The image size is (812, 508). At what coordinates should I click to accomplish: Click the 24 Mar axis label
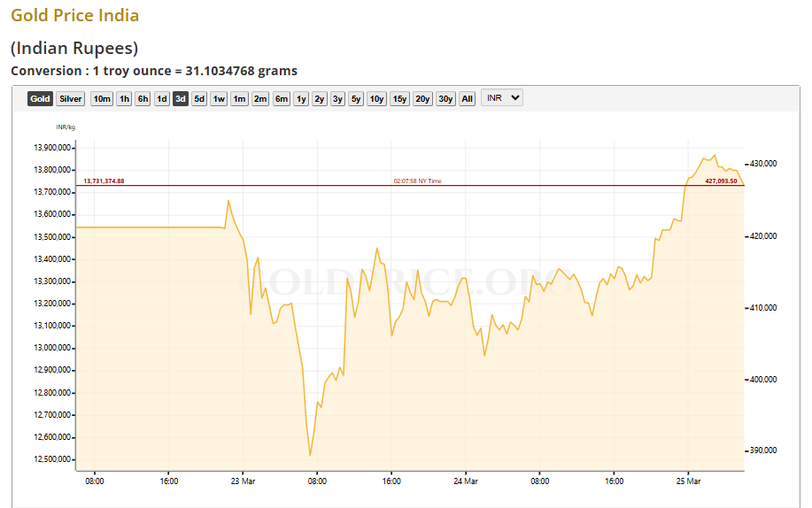point(466,481)
